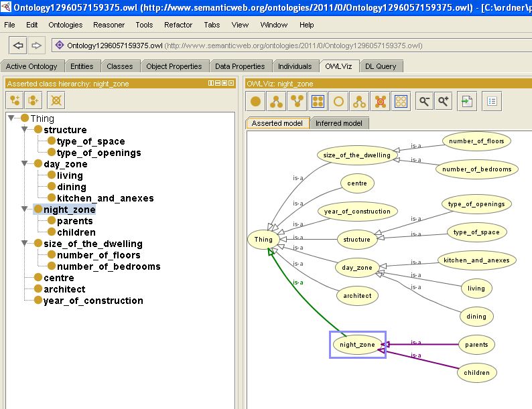Screen dimensions: 532x409
Task: Switch to the Inferred model tab
Action: (339, 123)
